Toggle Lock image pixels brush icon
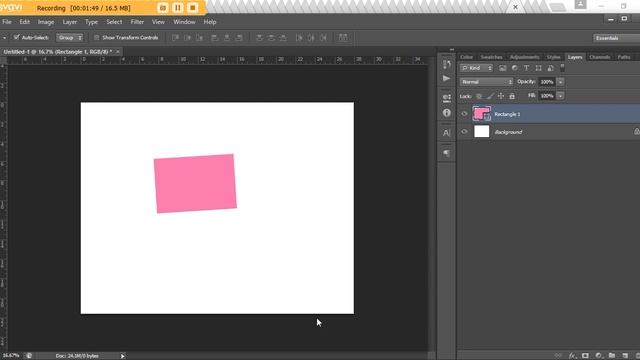The height and width of the screenshot is (360, 640). (x=490, y=96)
